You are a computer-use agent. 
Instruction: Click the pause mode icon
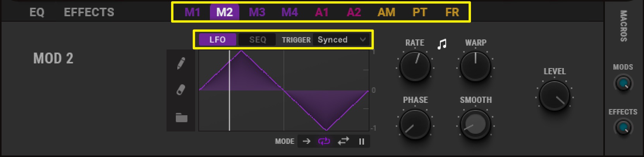tap(361, 142)
